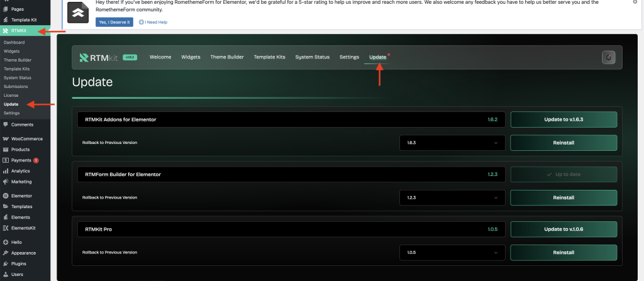
Task: Dismiss the rating notice with the close icon
Action: 635,2
